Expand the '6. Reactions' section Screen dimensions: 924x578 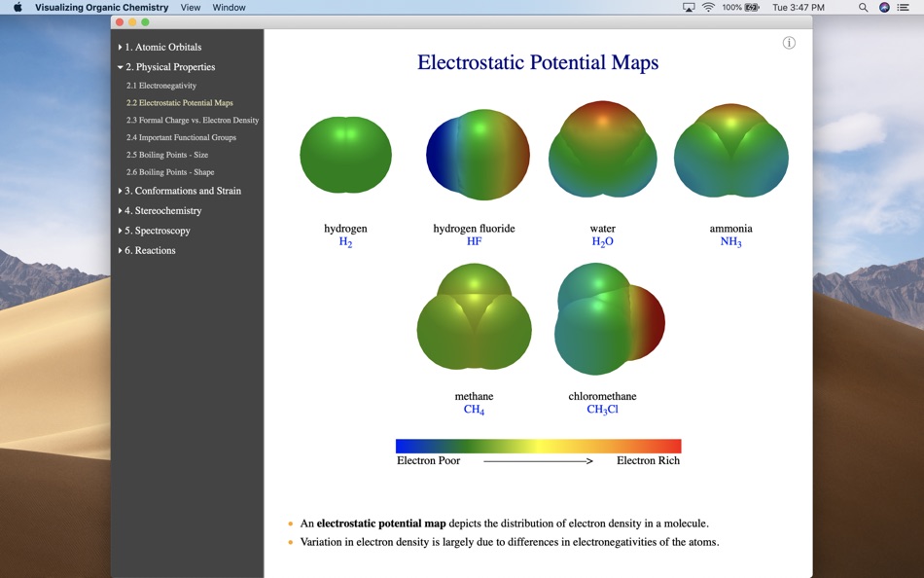pos(149,250)
